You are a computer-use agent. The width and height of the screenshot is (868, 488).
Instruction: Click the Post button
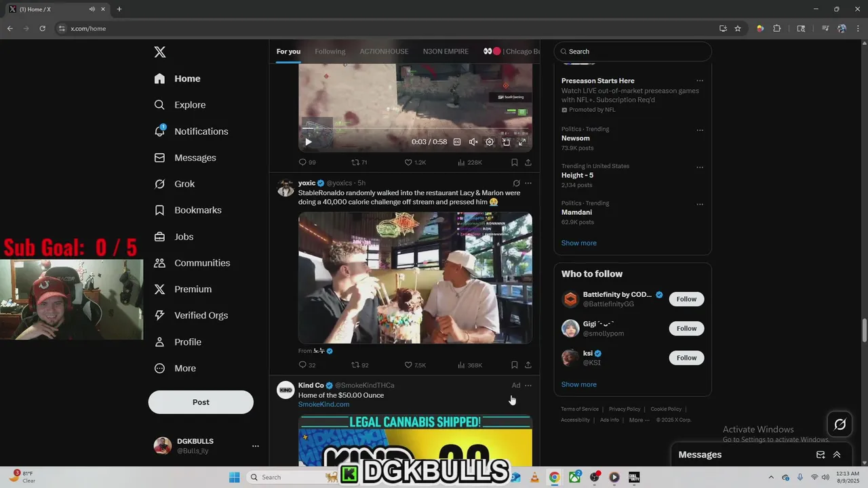(x=201, y=402)
